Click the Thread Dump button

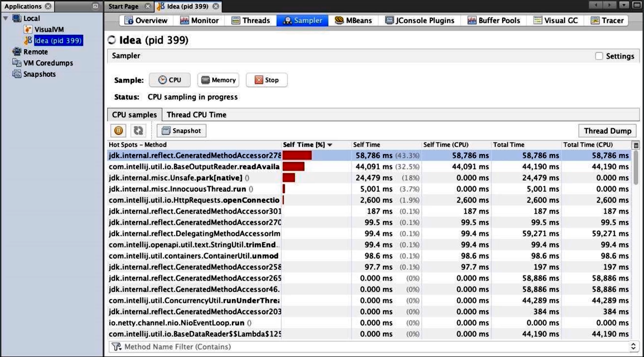[x=608, y=131]
